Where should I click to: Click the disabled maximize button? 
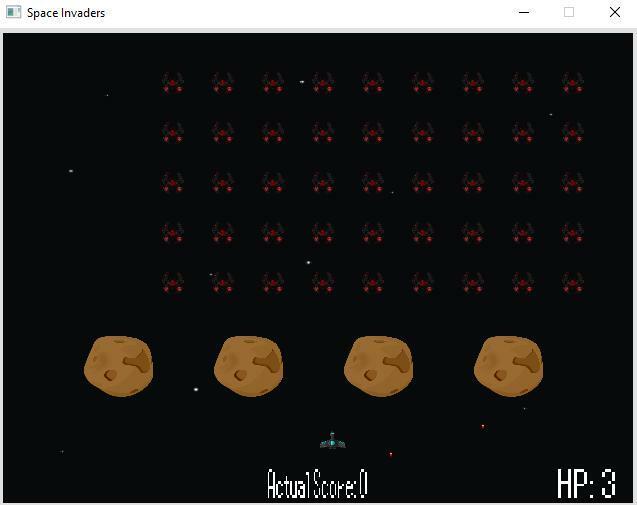569,12
